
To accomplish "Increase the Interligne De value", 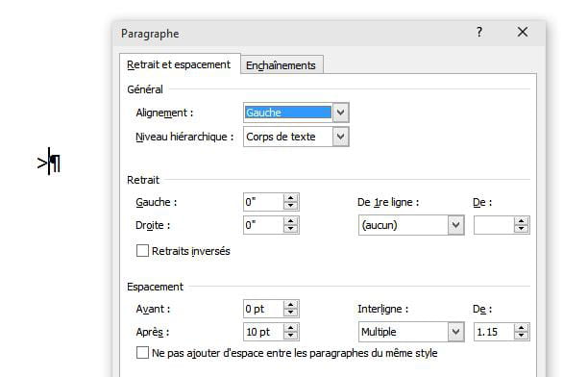I will click(522, 328).
